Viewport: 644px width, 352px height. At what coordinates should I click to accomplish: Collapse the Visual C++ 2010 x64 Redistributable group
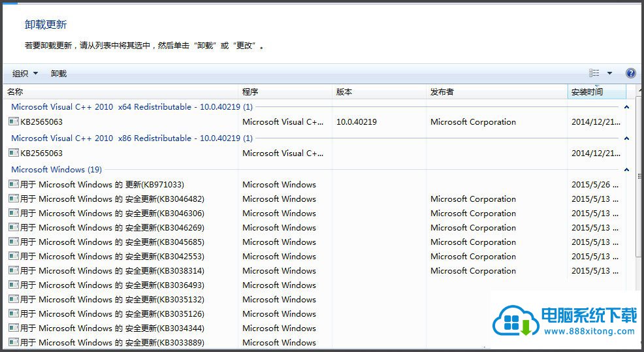pyautogui.click(x=626, y=107)
